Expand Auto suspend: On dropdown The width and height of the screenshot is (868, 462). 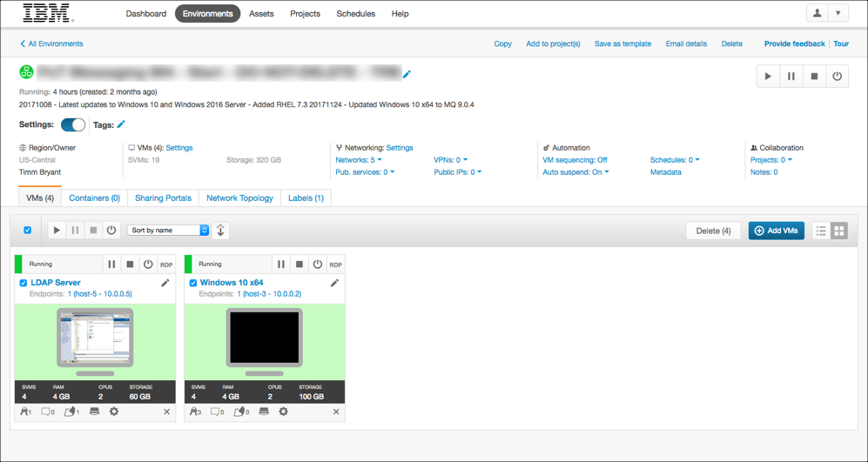[x=575, y=172]
